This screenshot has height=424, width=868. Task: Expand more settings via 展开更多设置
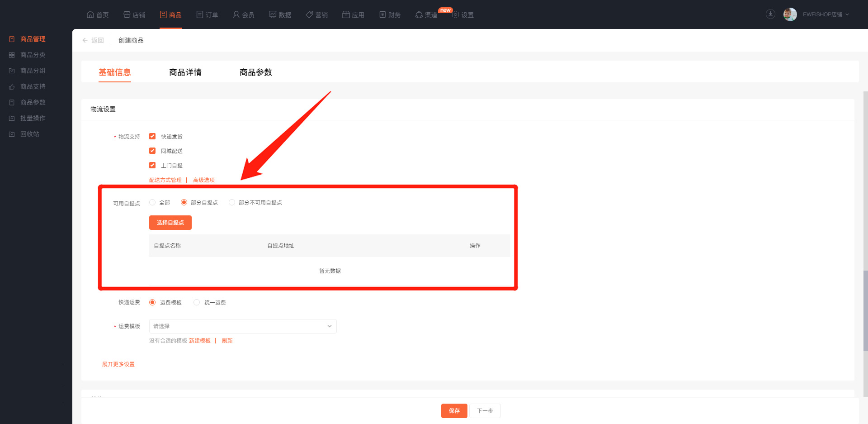118,364
